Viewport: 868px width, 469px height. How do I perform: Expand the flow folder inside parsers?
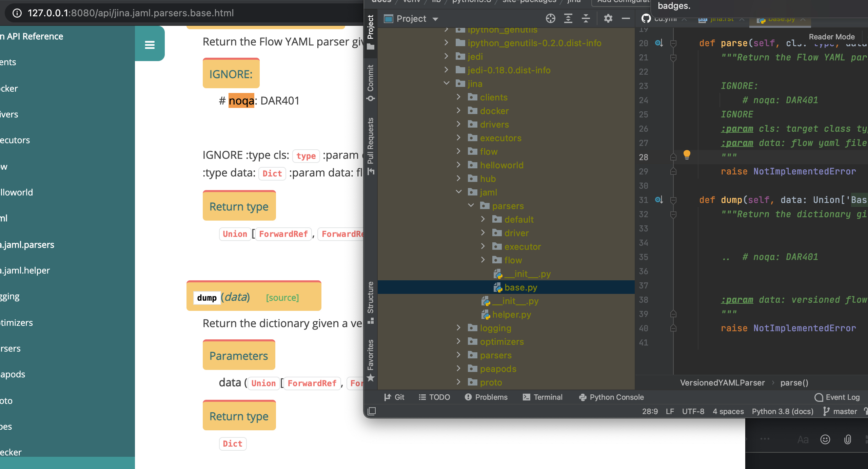pyautogui.click(x=483, y=260)
